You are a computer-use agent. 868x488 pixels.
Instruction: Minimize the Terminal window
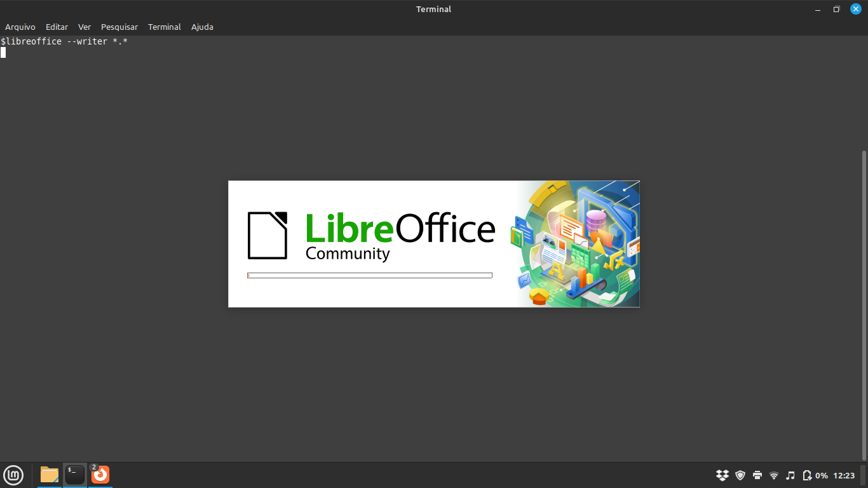click(x=817, y=9)
